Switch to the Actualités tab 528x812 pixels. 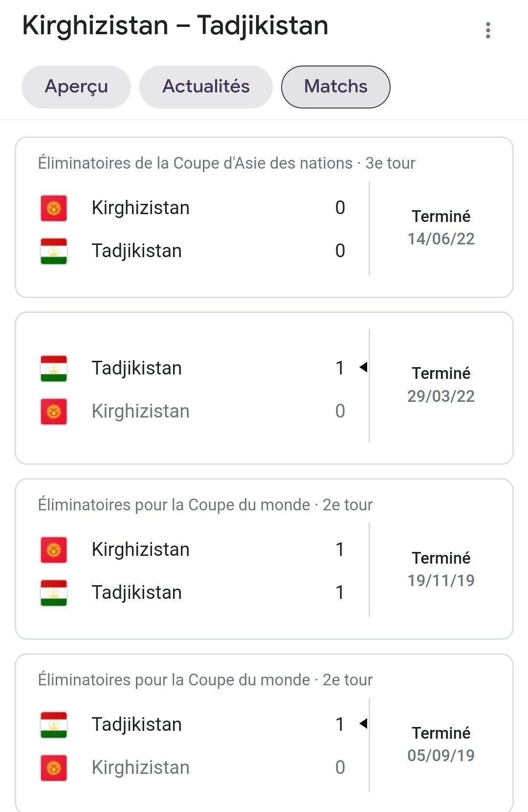206,87
